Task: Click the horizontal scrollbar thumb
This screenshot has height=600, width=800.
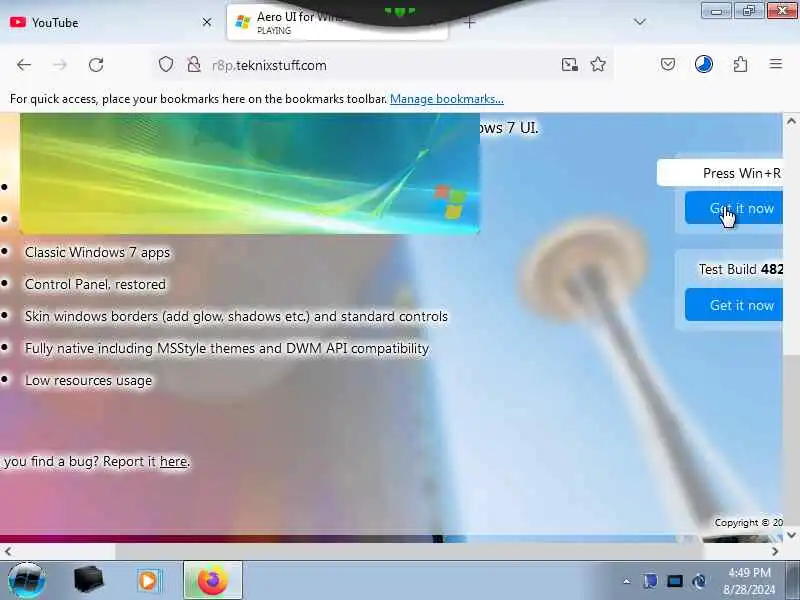Action: click(x=409, y=552)
